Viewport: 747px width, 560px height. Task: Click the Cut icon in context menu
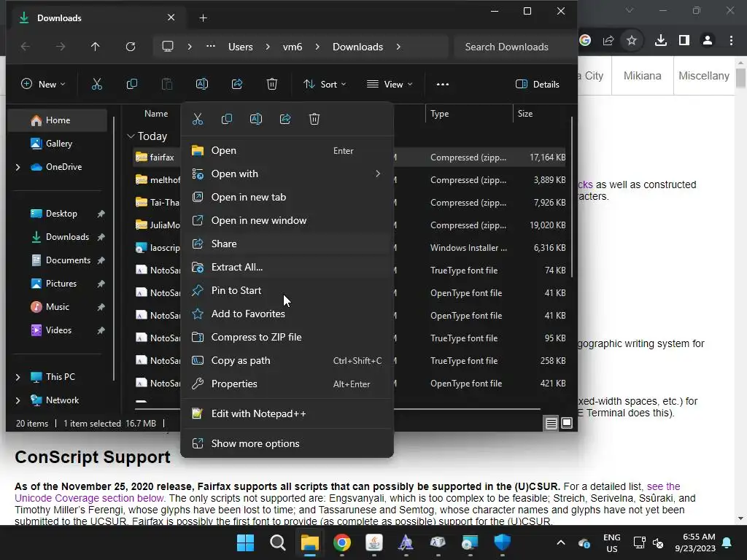pos(198,119)
